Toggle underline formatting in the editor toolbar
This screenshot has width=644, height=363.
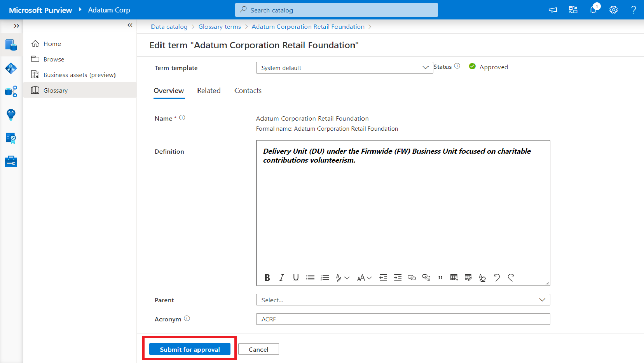pos(296,277)
